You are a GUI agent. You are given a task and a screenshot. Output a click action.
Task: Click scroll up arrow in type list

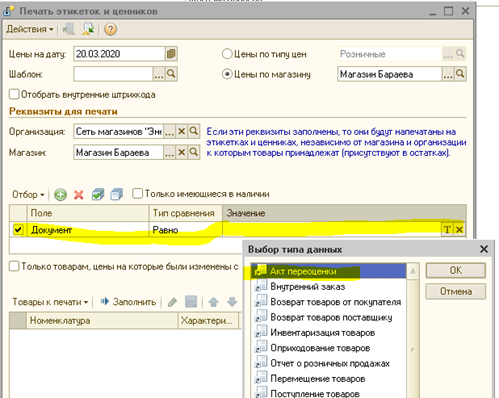[413, 271]
